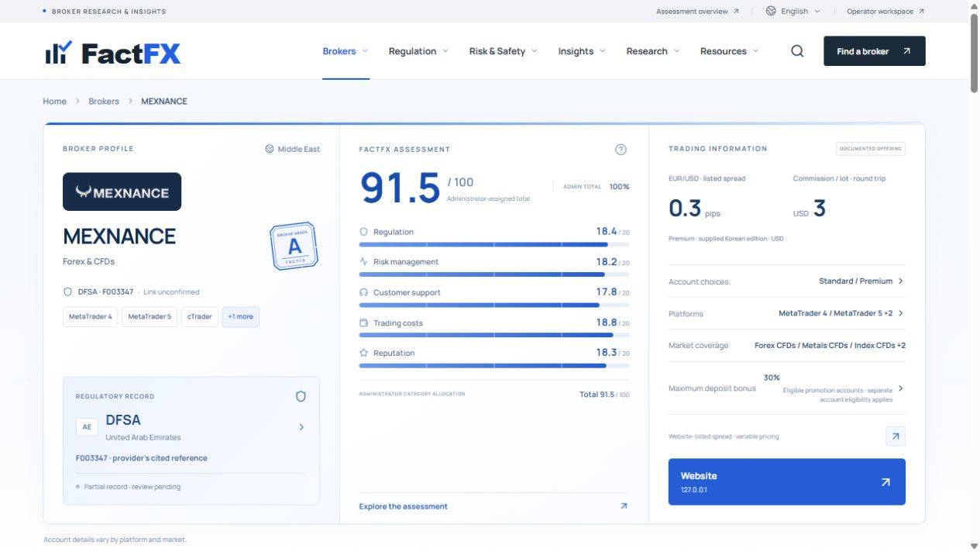This screenshot has width=980, height=552.
Task: Click the FactFX logo
Action: click(x=112, y=53)
